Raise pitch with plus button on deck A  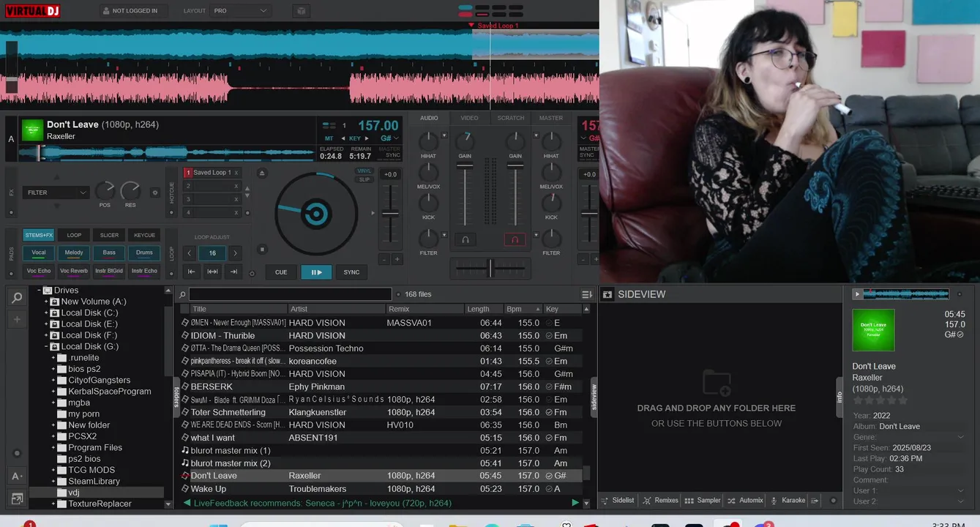397,259
